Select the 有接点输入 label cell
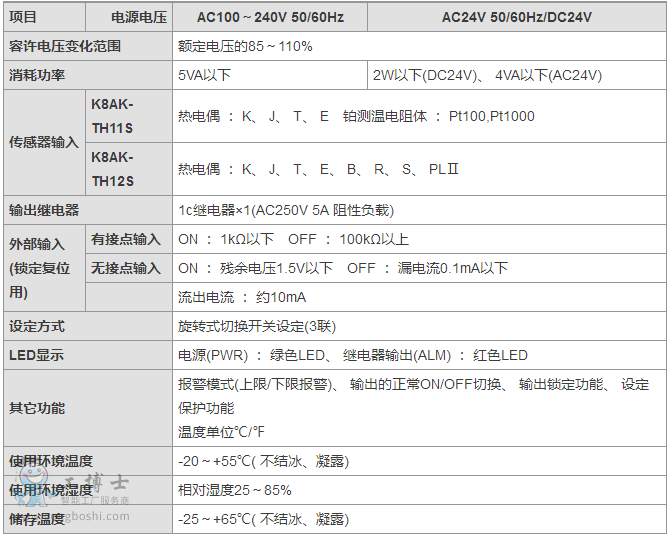The image size is (670, 536). click(127, 239)
